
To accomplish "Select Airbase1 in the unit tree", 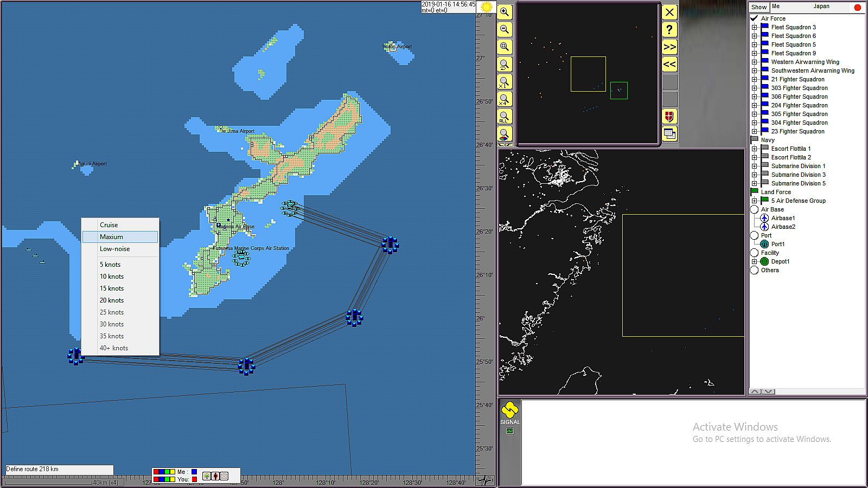I will [x=783, y=218].
